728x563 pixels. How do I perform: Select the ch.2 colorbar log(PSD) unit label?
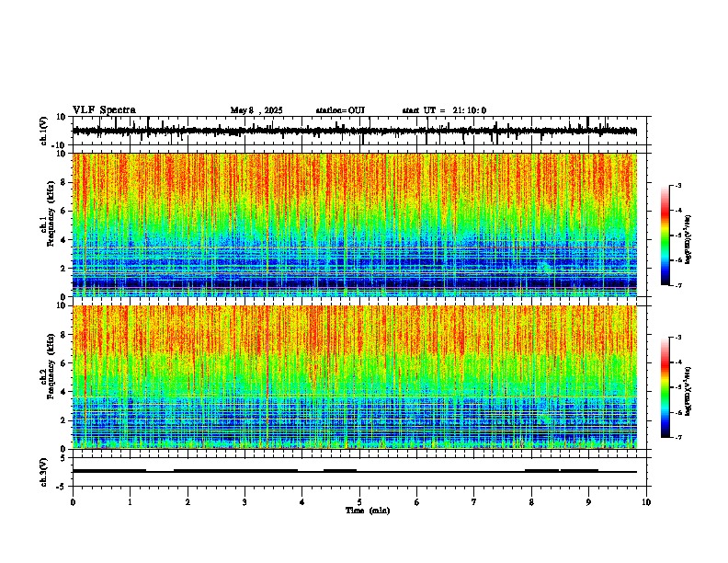(x=688, y=391)
